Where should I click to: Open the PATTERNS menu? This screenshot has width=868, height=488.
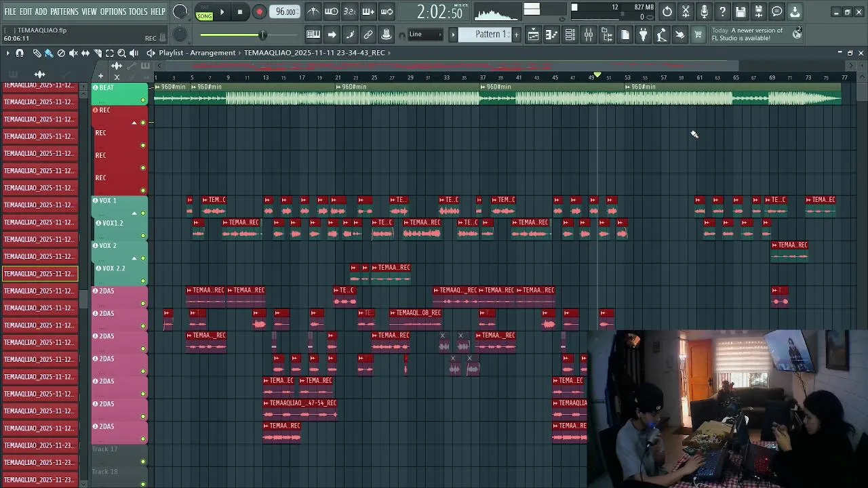click(x=64, y=12)
